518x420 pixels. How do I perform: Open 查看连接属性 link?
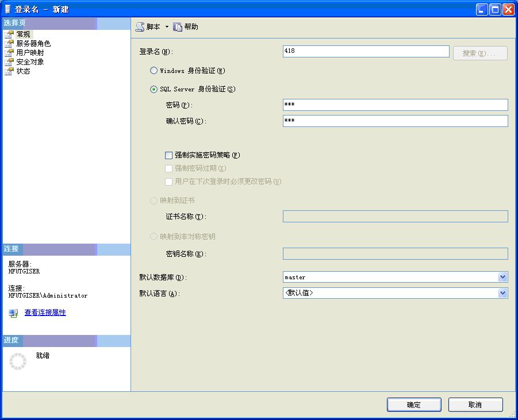(45, 313)
